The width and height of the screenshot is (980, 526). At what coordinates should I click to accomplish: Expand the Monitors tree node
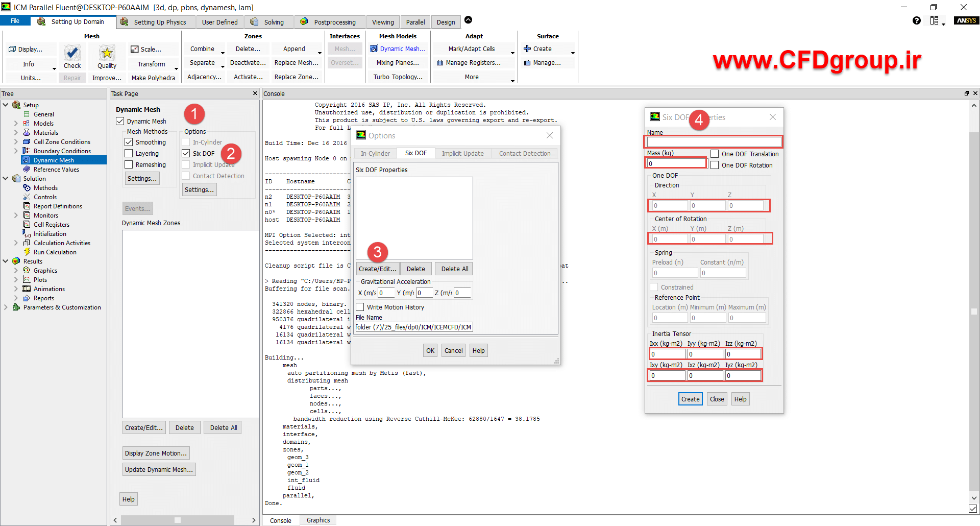pos(16,216)
